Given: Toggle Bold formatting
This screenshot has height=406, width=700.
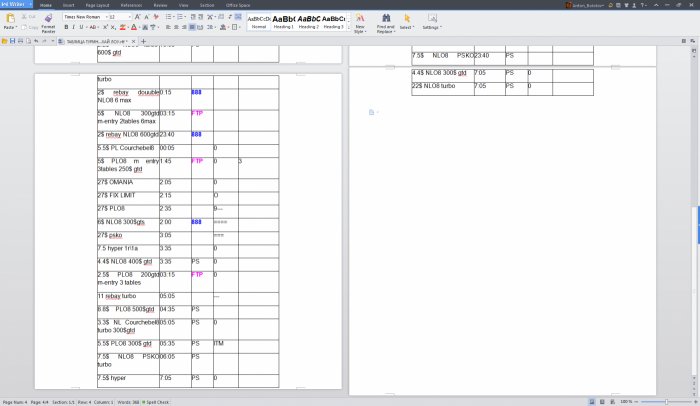Looking at the screenshot, I should [66, 27].
